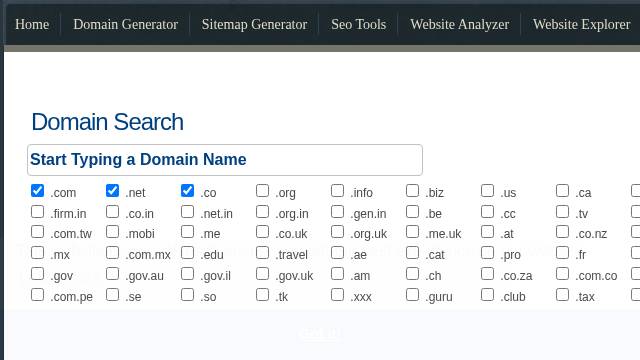Tick the .pro checkbox

pos(487,253)
